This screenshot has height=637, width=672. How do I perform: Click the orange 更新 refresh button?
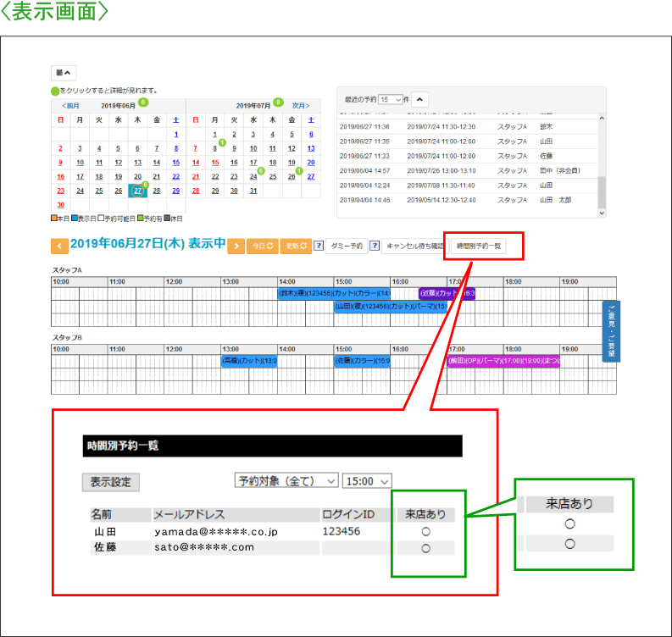pos(295,246)
